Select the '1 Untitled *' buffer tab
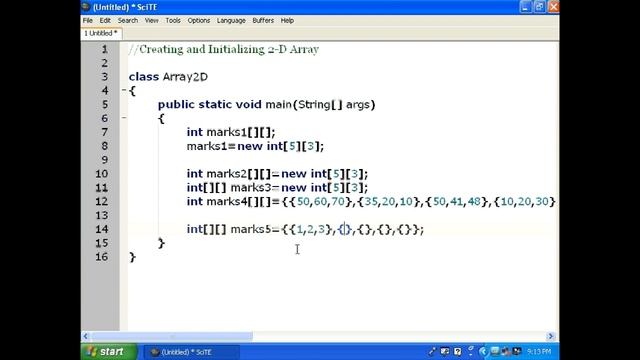The width and height of the screenshot is (640, 360). point(101,33)
